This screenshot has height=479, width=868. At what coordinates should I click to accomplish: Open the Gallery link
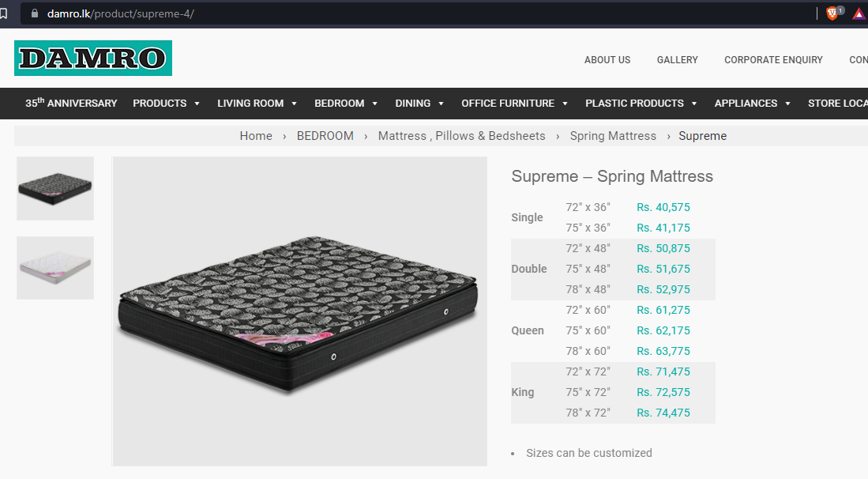(x=677, y=60)
